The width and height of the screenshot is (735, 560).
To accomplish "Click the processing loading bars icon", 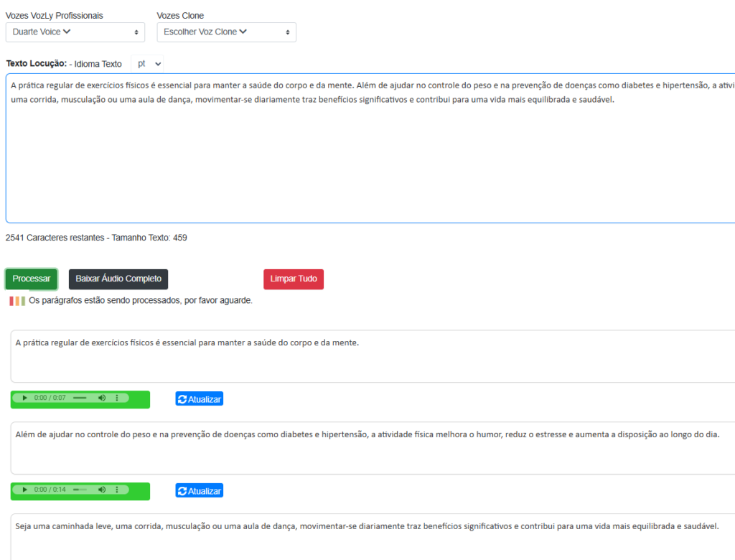I will click(x=17, y=301).
